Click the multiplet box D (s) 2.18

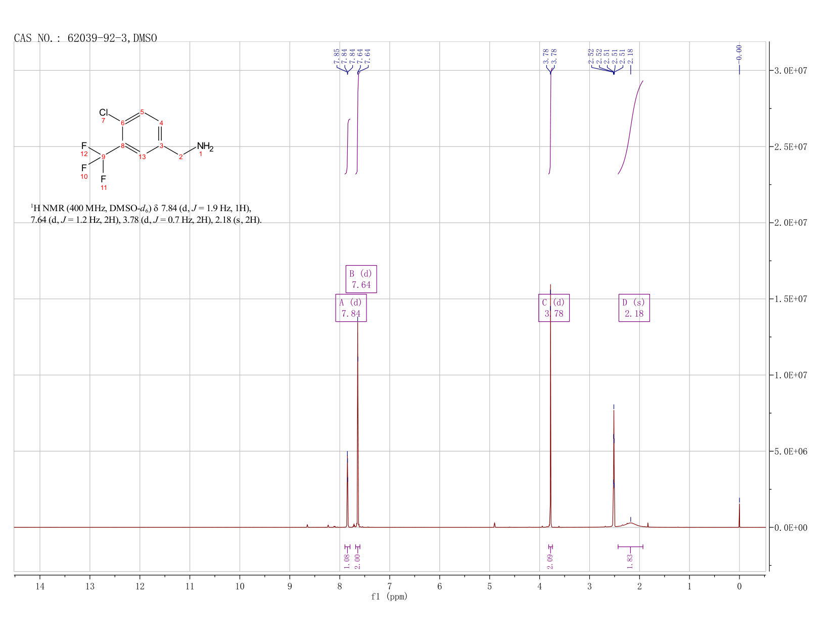[x=634, y=308]
